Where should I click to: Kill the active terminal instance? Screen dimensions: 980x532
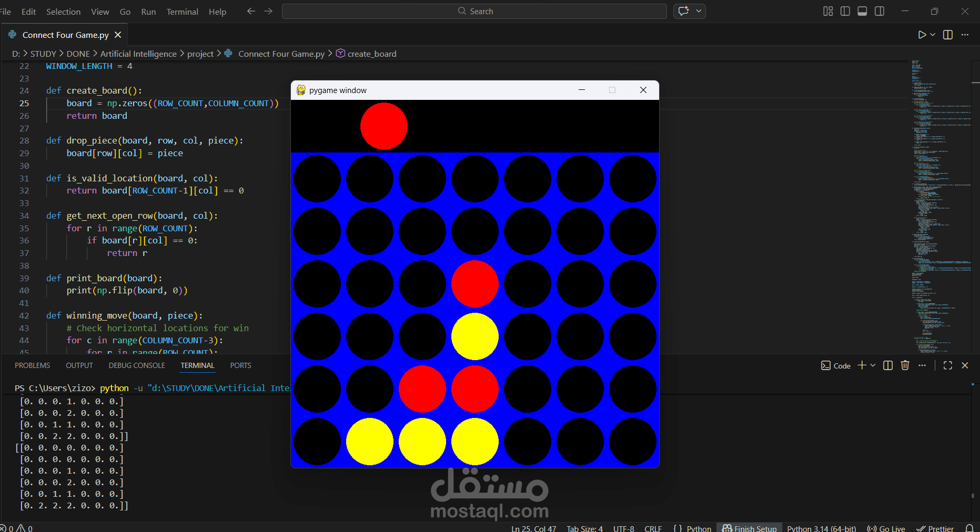pyautogui.click(x=905, y=365)
